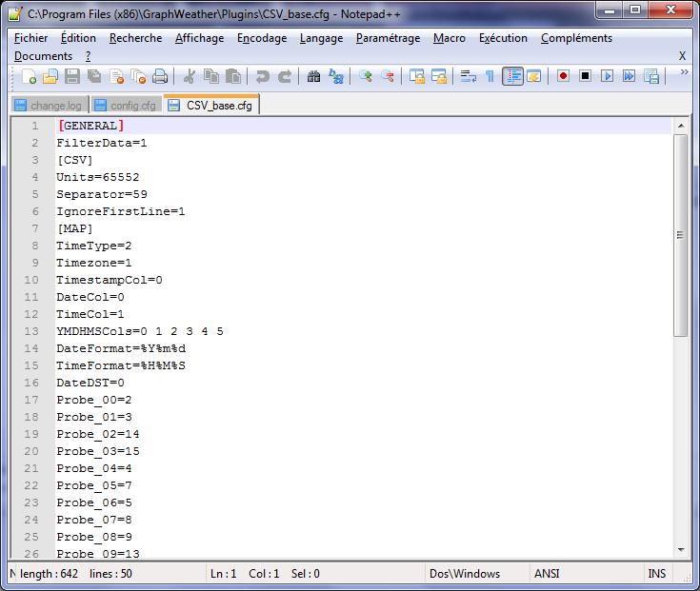The height and width of the screenshot is (591, 700).
Task: Open the Langage menu
Action: [322, 38]
